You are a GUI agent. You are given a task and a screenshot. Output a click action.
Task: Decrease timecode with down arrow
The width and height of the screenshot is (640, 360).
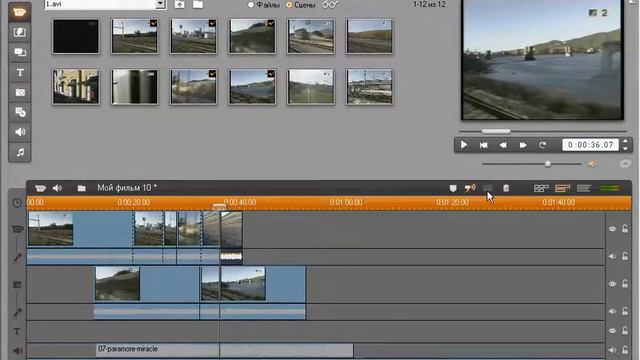[625, 149]
